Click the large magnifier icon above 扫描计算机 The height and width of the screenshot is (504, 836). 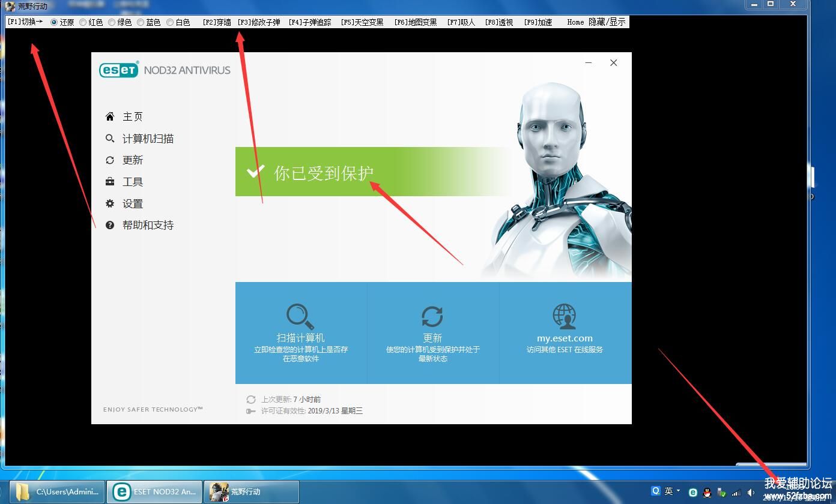click(x=300, y=316)
